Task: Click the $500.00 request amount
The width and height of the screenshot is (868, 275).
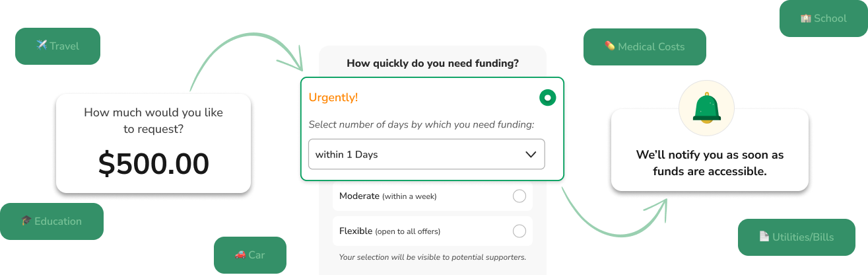Action: pyautogui.click(x=153, y=164)
